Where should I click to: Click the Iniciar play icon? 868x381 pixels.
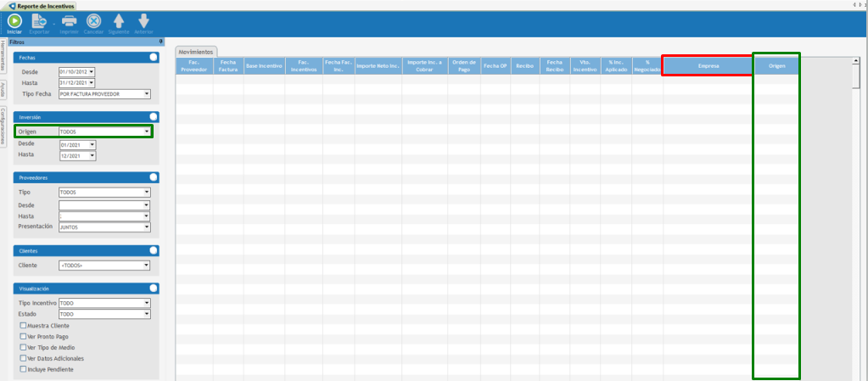point(14,21)
